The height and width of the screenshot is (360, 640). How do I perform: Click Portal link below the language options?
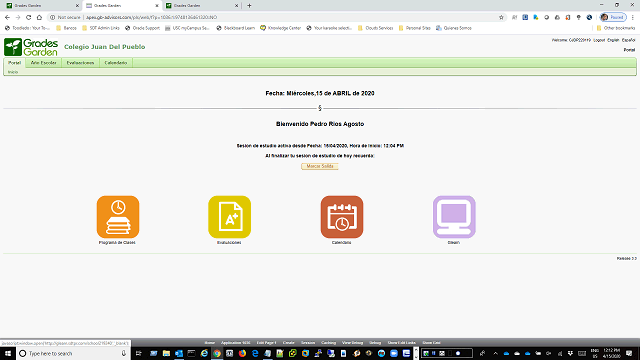tap(629, 50)
